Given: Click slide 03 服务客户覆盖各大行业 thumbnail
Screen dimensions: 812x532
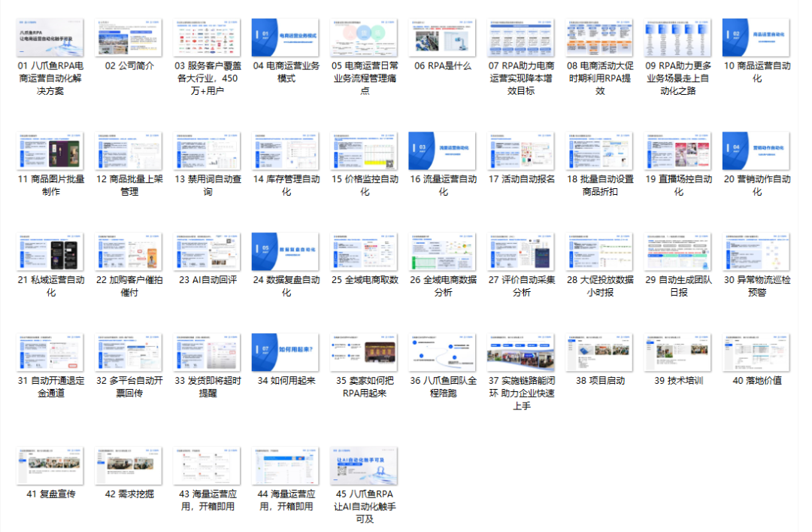Looking at the screenshot, I should pos(208,38).
